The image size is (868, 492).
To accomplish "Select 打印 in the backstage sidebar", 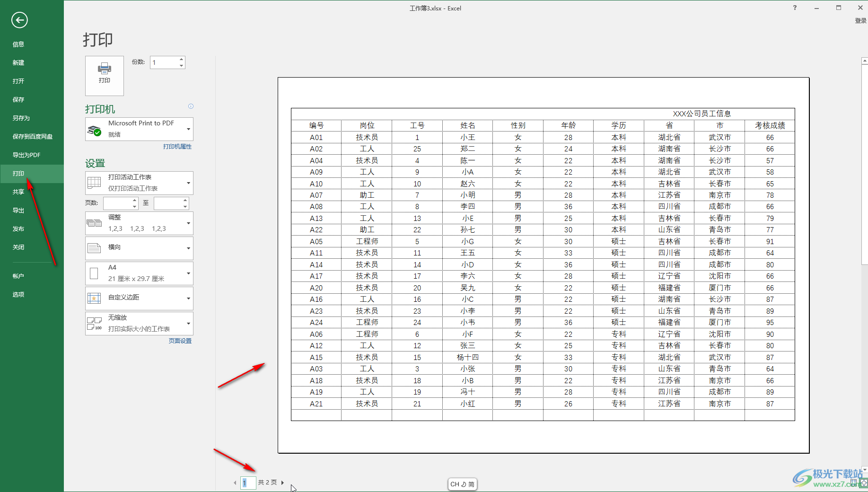I will coord(32,174).
